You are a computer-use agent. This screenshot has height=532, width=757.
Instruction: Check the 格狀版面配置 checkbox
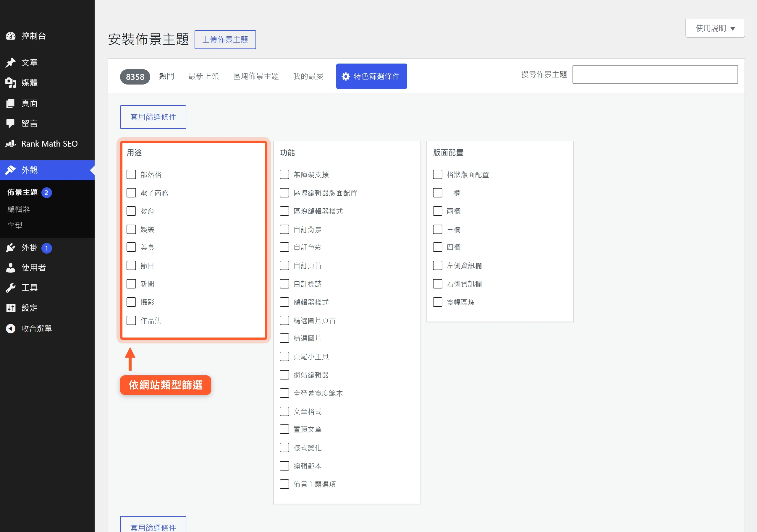coord(438,174)
